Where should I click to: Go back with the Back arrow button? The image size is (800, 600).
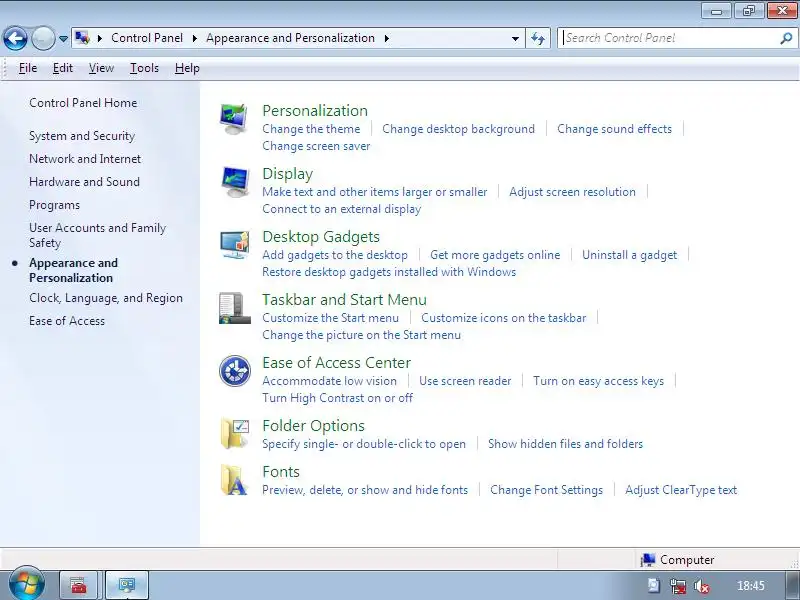15,38
